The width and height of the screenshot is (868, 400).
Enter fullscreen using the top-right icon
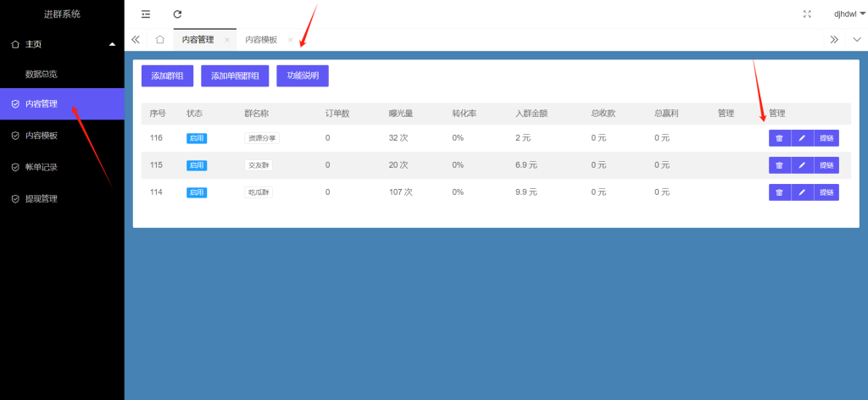807,14
